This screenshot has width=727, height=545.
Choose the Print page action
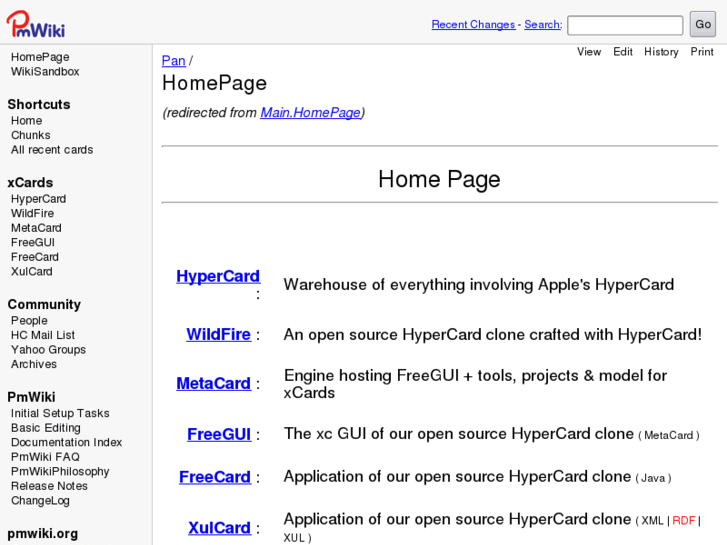point(702,52)
